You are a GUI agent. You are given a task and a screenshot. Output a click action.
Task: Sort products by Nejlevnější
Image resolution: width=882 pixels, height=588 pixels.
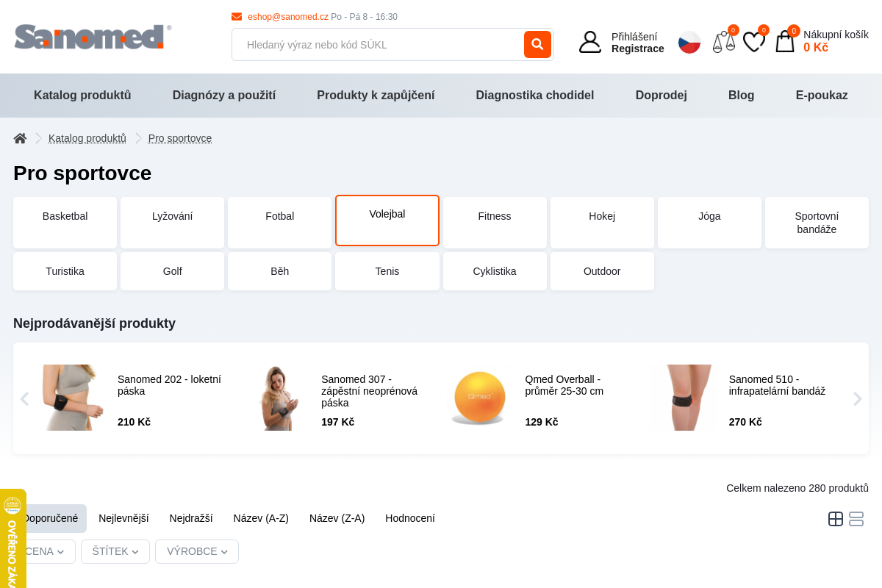coord(123,518)
